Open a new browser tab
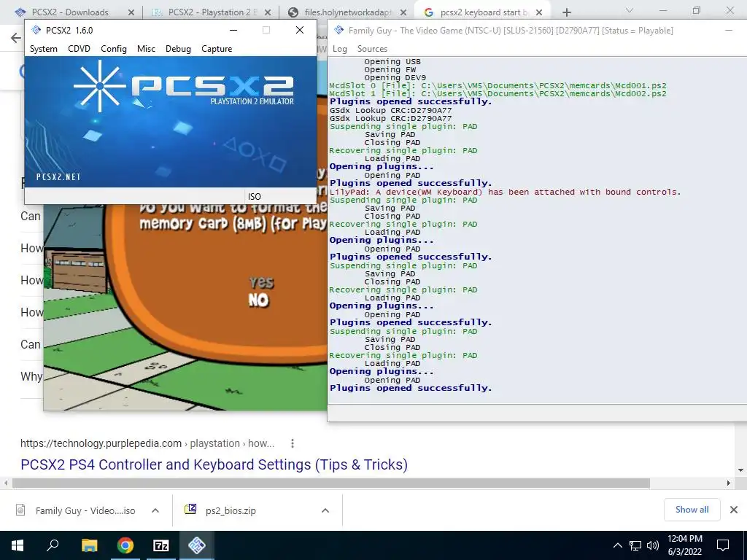This screenshot has height=560, width=747. [566, 12]
